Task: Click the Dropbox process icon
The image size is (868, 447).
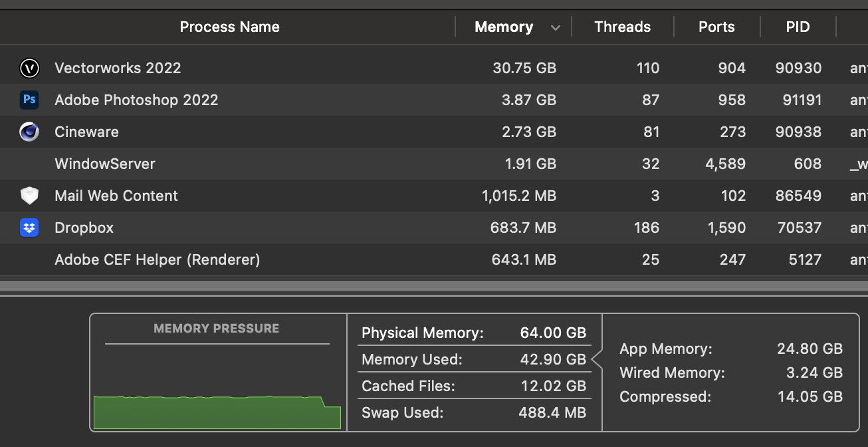Action: pyautogui.click(x=29, y=227)
